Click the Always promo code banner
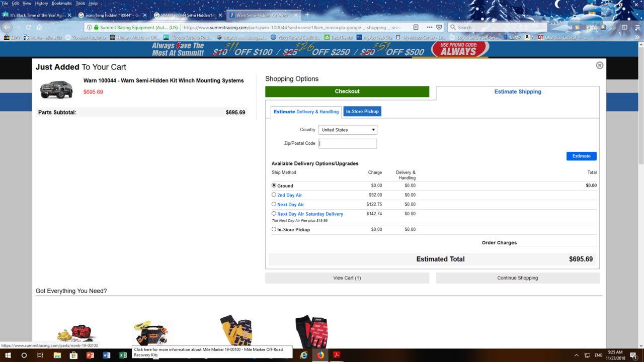The width and height of the screenshot is (644, 362). click(x=460, y=49)
